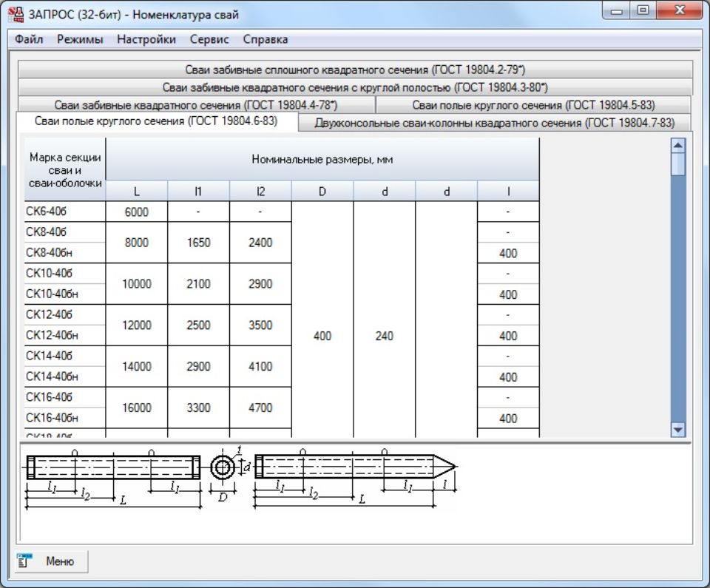
Task: Switch to tab ГОСТ 19804.3-80 round cavity piles
Action: [354, 87]
